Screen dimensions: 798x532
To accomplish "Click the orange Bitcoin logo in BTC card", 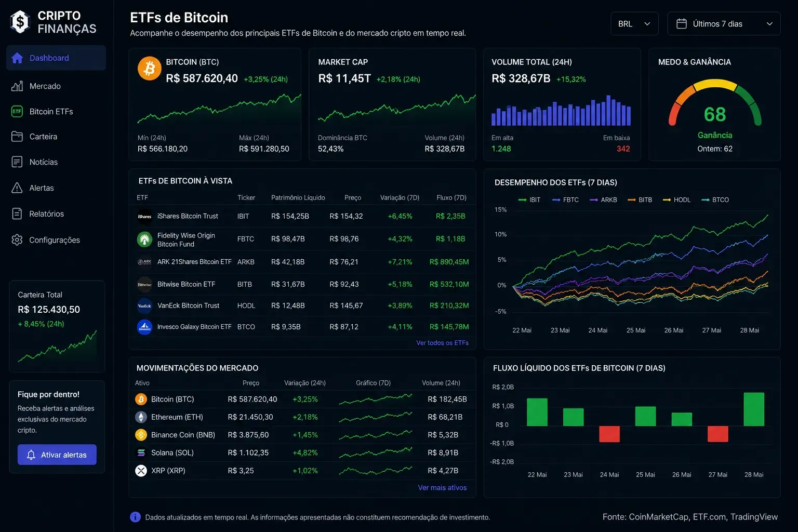I will pos(150,69).
